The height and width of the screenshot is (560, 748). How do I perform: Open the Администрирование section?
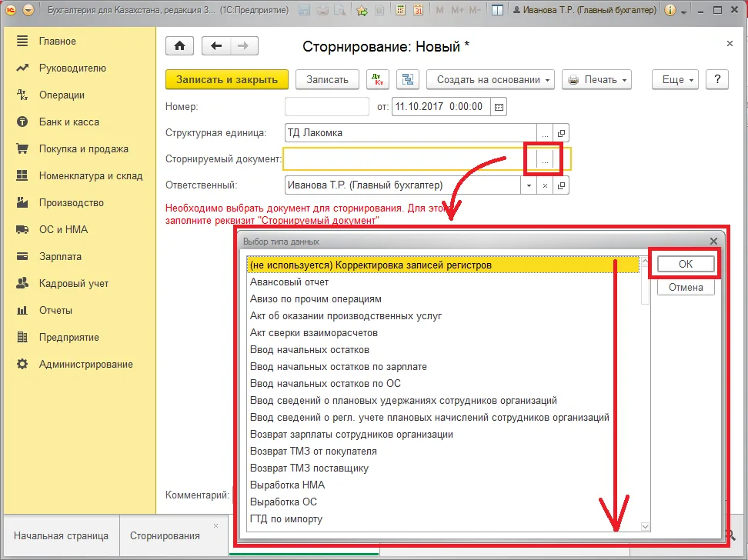tap(86, 364)
